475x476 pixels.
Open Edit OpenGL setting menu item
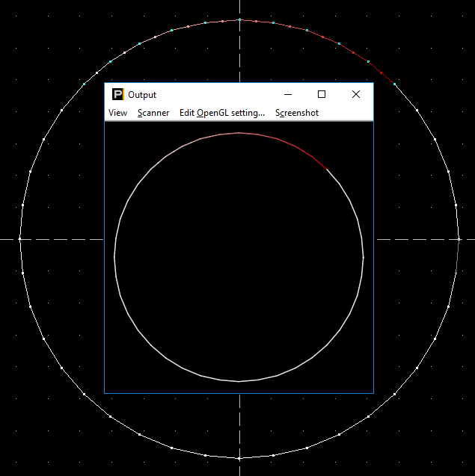pos(221,113)
